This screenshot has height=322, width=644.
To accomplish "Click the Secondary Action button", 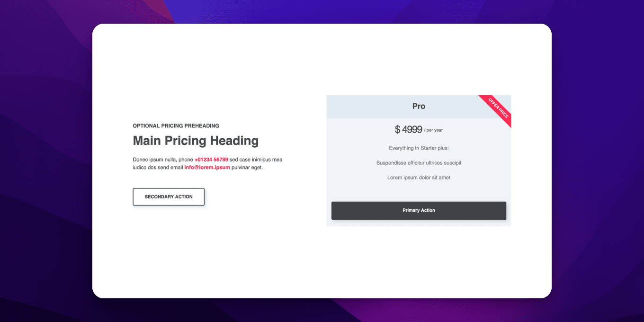I will [x=169, y=197].
